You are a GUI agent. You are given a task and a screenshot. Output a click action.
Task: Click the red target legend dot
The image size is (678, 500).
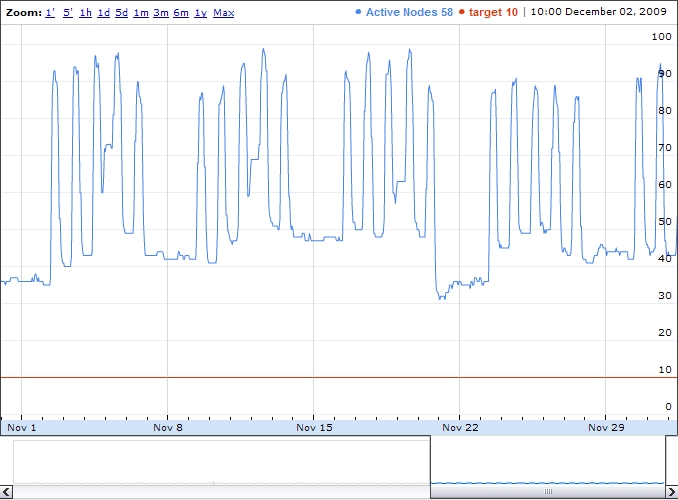point(461,12)
